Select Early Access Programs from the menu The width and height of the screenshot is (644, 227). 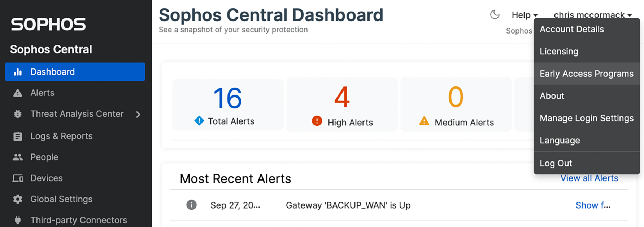[x=586, y=74]
